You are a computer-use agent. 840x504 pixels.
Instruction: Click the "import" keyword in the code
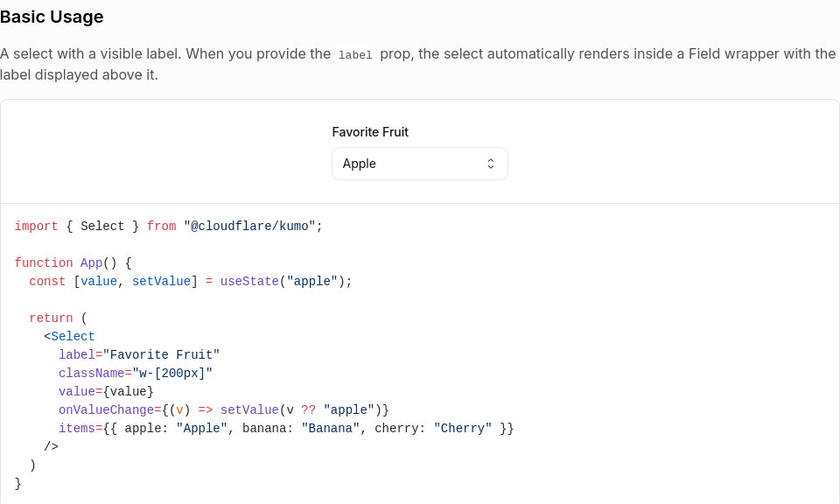(x=37, y=227)
